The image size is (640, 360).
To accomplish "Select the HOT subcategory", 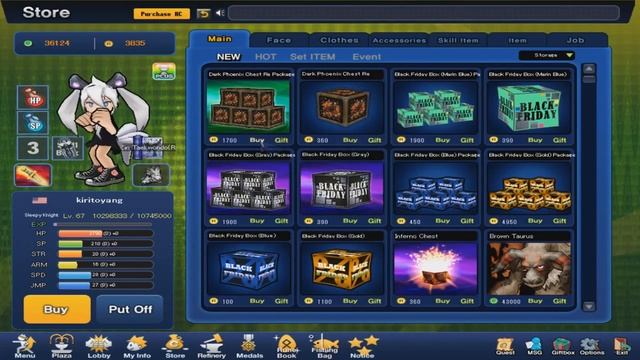I will coord(266,57).
